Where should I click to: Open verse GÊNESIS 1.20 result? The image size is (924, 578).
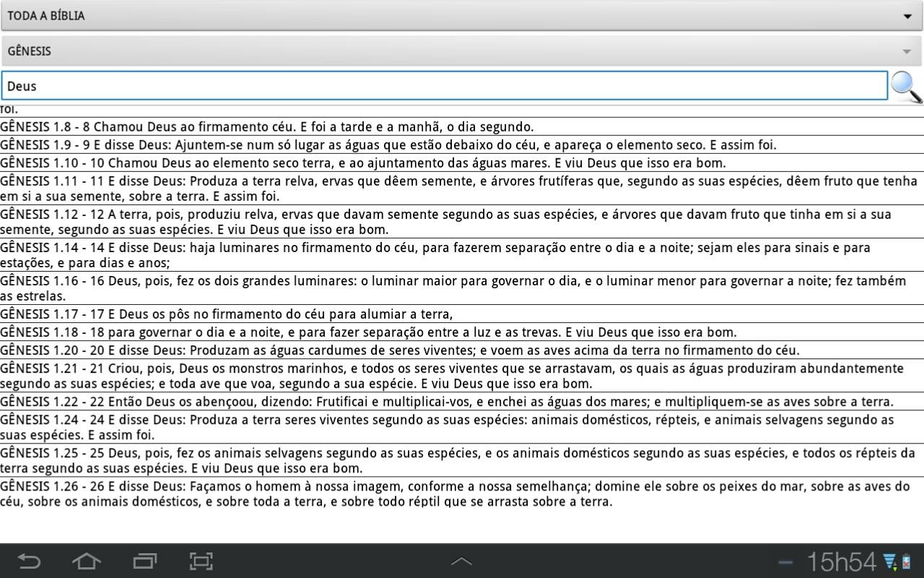[x=462, y=350]
